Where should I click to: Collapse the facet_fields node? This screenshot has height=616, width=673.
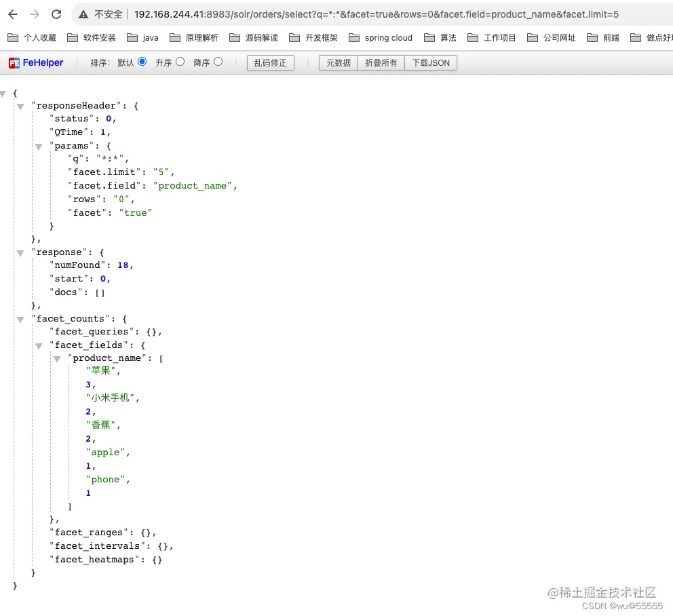coord(39,346)
